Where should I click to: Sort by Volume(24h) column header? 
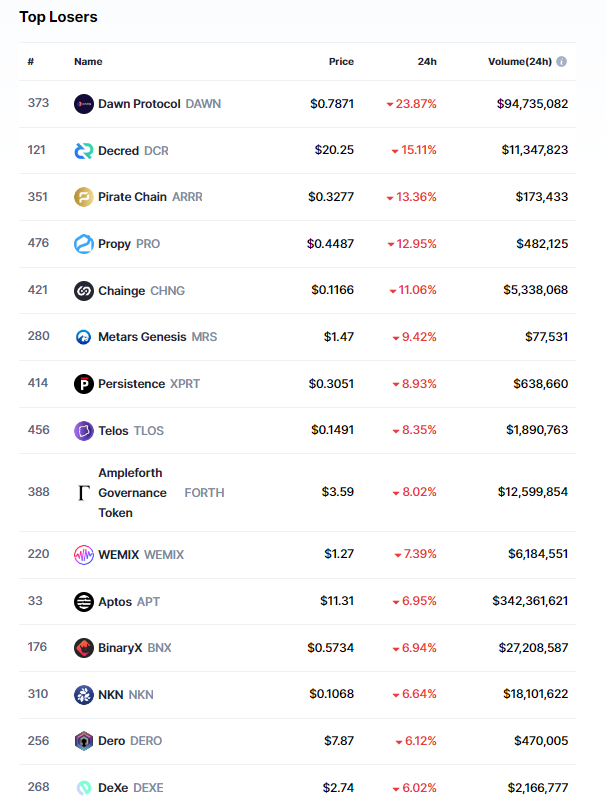pyautogui.click(x=519, y=62)
